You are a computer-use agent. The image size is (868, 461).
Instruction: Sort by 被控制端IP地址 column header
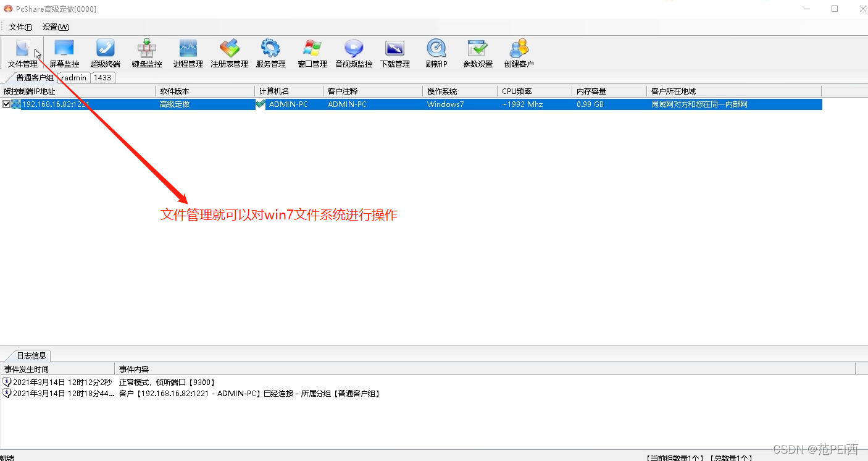(78, 91)
